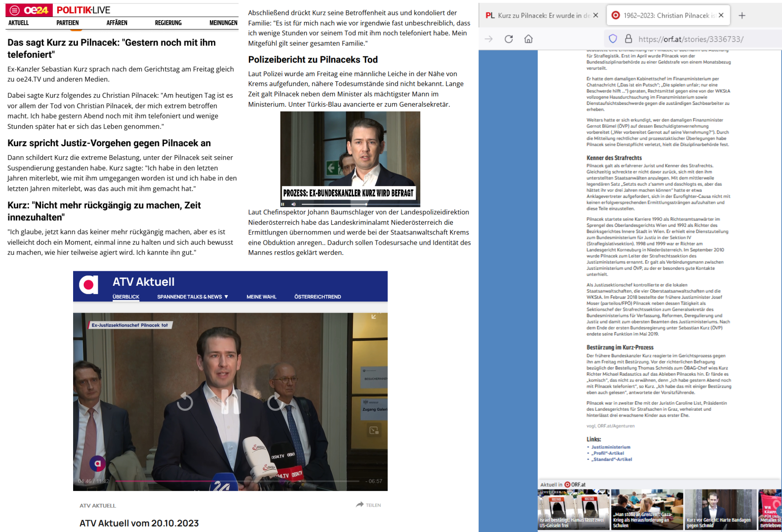Rewind the ATV video ten seconds
Viewport: 782px width, 532px height.
pyautogui.click(x=185, y=402)
